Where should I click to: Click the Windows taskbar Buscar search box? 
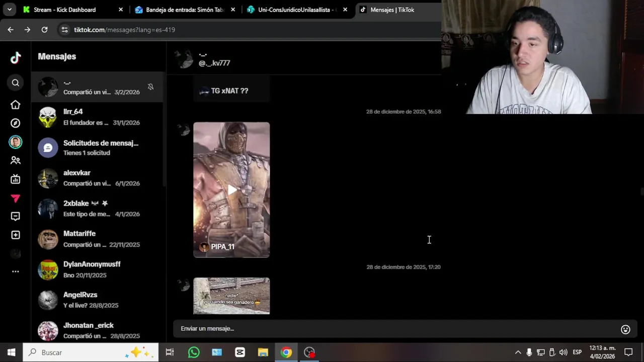click(91, 352)
